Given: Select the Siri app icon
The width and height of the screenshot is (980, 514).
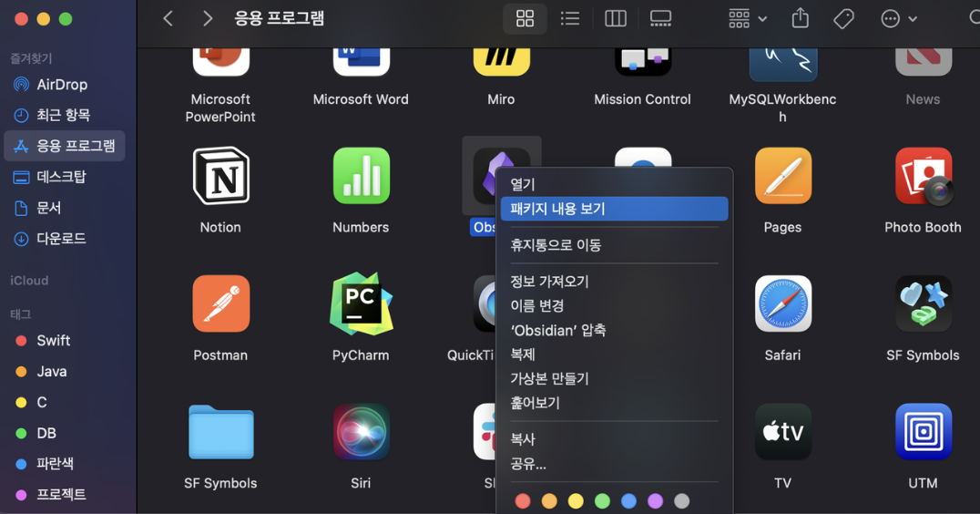Looking at the screenshot, I should pyautogui.click(x=362, y=432).
